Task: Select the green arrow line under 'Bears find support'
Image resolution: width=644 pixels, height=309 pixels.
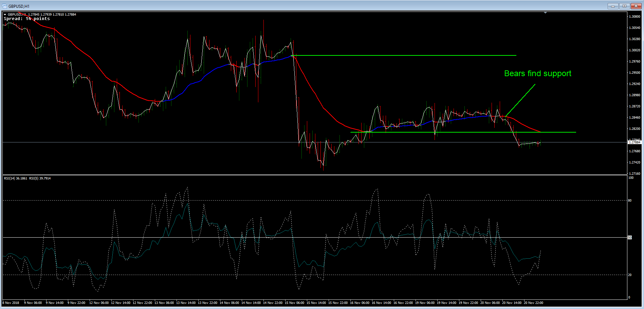Action: tap(520, 100)
